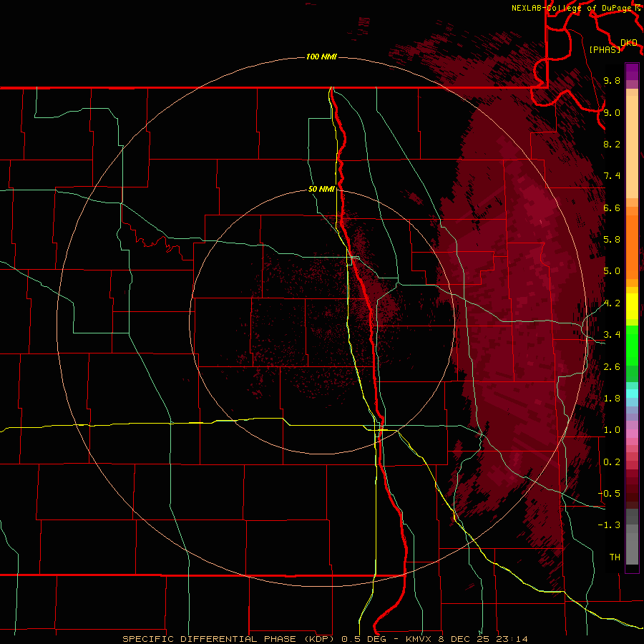
Task: Click the 5.0 scale value
Action: click(x=612, y=271)
